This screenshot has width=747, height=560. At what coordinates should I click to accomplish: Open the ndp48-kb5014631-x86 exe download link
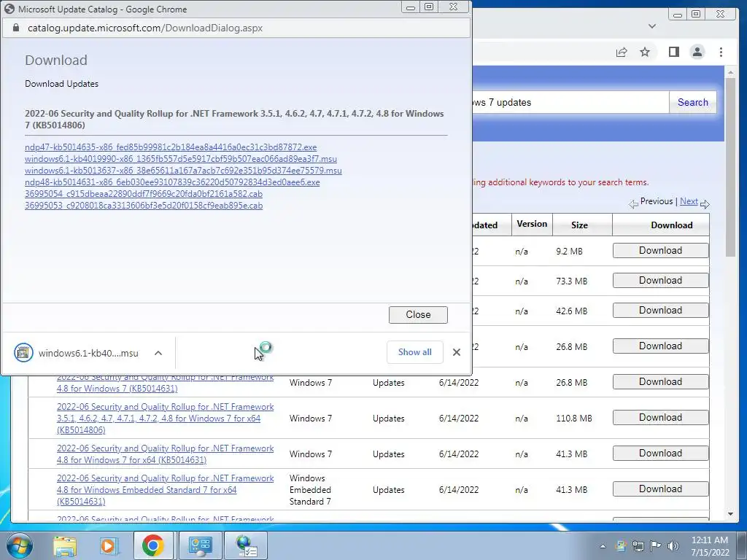172,182
